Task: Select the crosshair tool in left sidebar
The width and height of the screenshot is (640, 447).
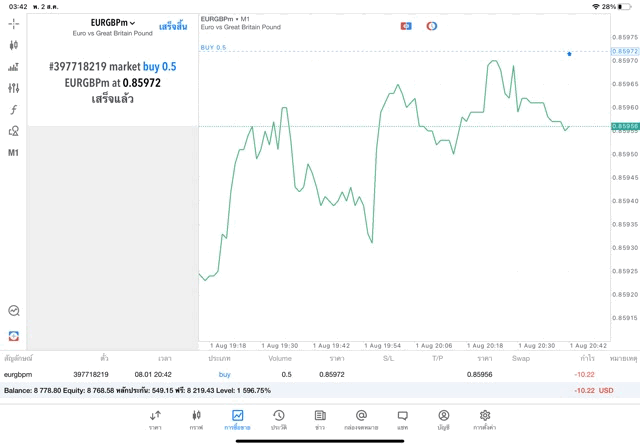Action: [x=13, y=23]
